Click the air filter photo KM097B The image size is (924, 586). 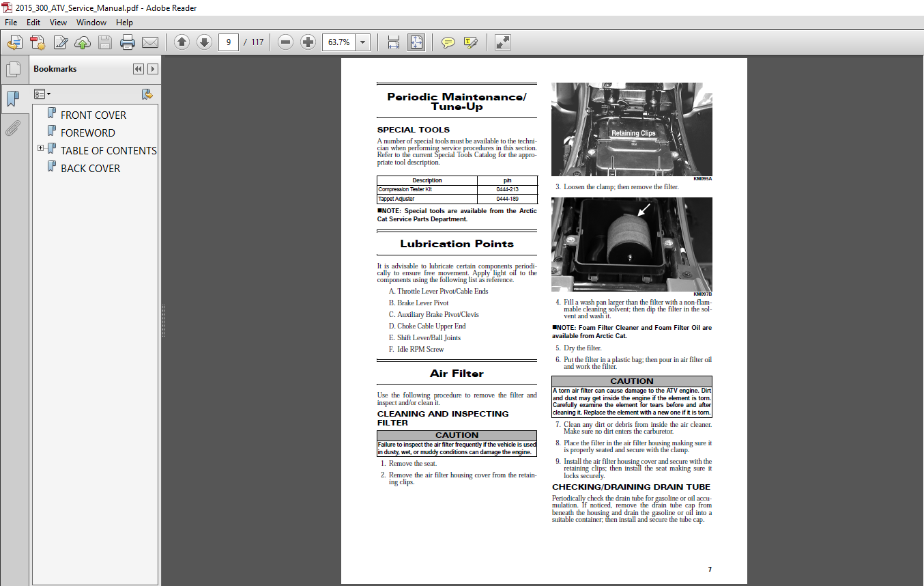point(632,245)
